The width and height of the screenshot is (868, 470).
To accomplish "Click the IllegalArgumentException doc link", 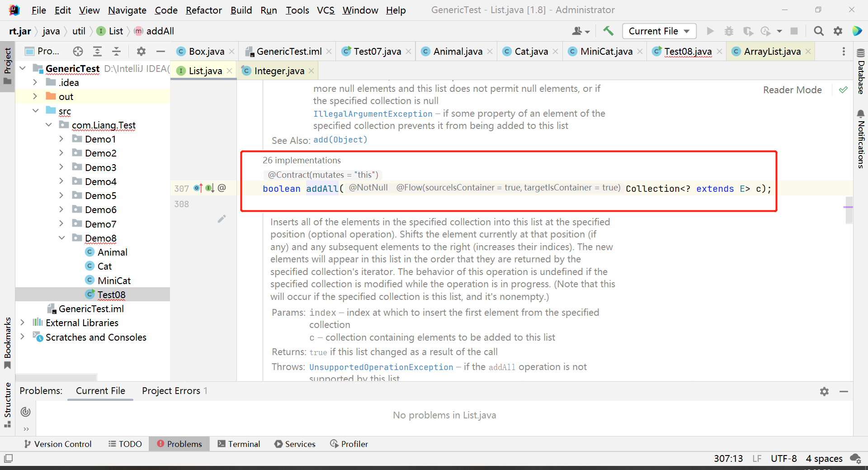I will click(x=373, y=114).
